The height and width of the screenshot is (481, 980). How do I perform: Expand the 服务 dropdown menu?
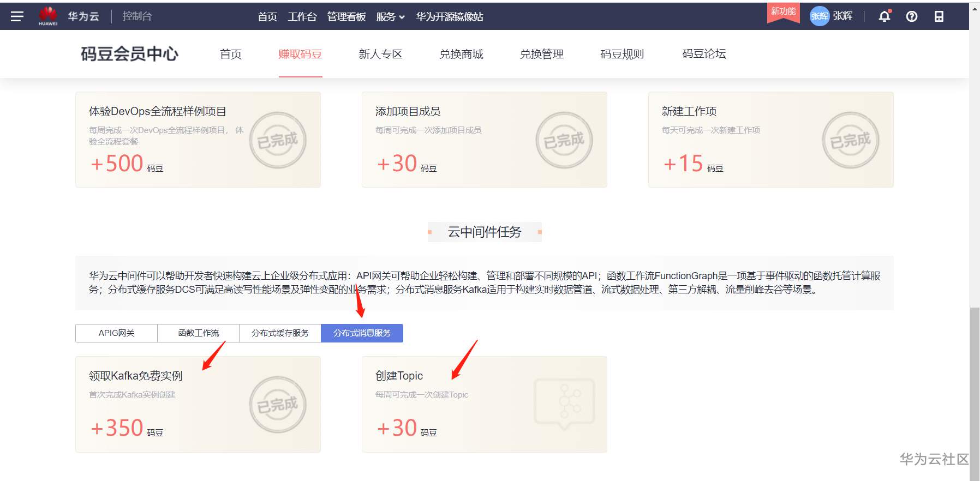coord(390,17)
